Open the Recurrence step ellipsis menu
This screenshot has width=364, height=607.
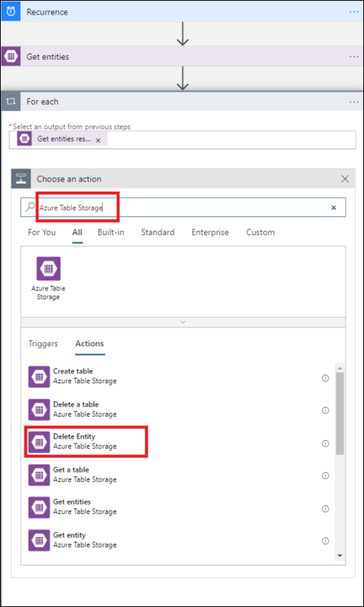click(354, 12)
